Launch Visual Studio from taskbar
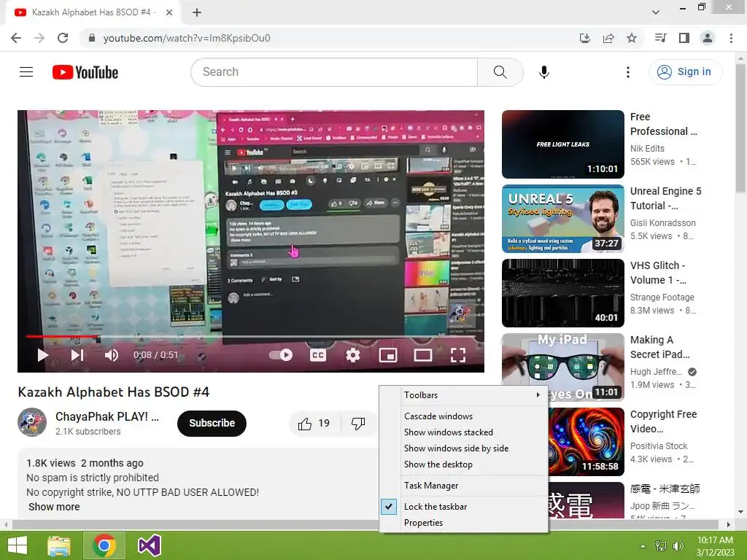This screenshot has width=747, height=560. pos(149,545)
